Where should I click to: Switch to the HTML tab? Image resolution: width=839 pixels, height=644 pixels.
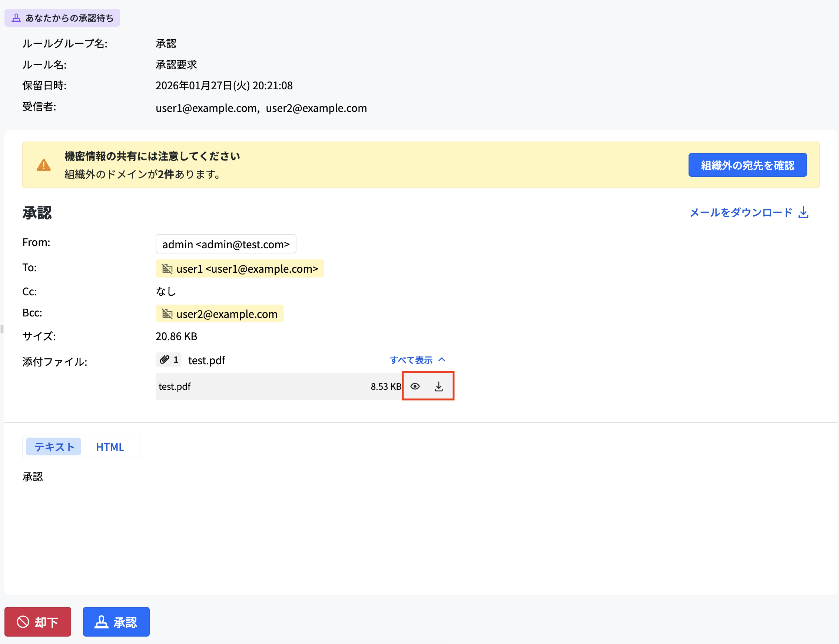click(x=110, y=447)
